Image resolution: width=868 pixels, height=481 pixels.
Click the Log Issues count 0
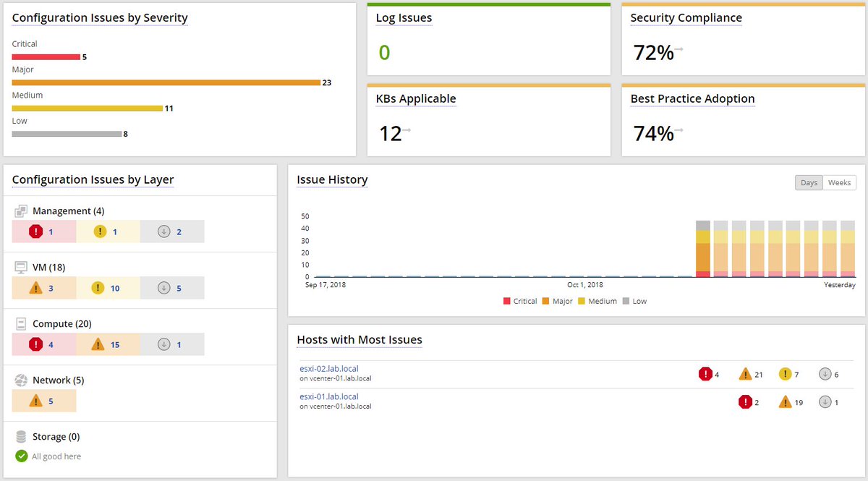click(x=384, y=53)
